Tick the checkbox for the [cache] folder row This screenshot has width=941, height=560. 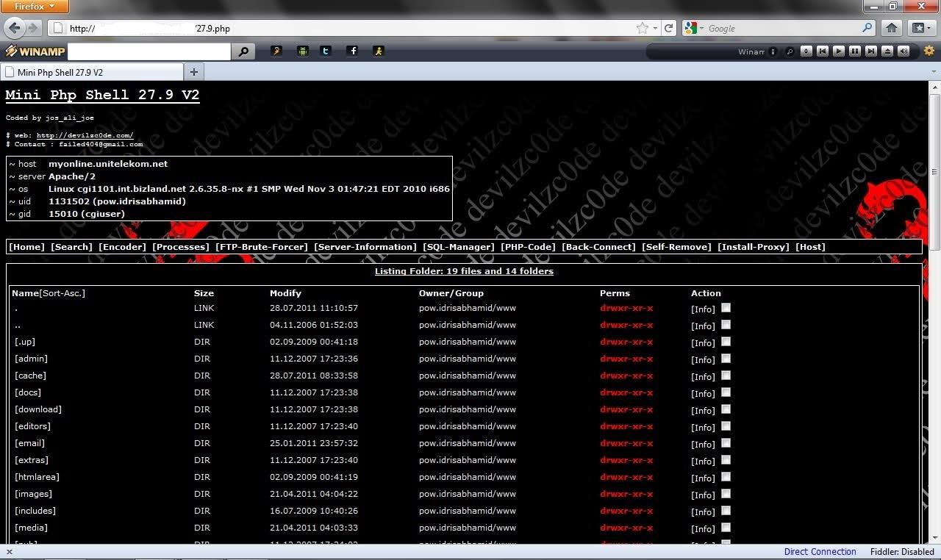click(x=726, y=376)
